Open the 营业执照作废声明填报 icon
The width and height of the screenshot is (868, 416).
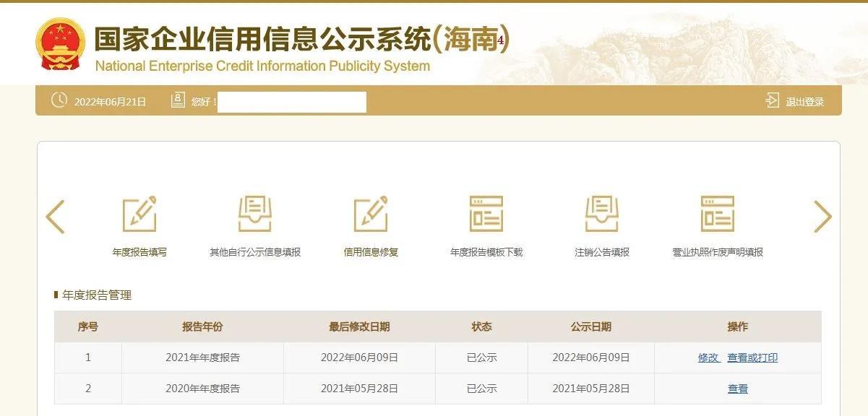(x=718, y=214)
